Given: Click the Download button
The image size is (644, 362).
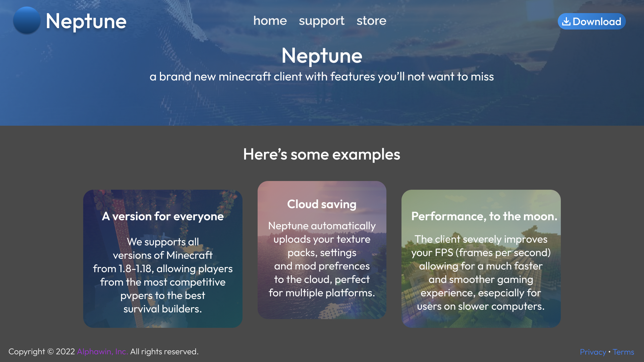Looking at the screenshot, I should point(591,21).
